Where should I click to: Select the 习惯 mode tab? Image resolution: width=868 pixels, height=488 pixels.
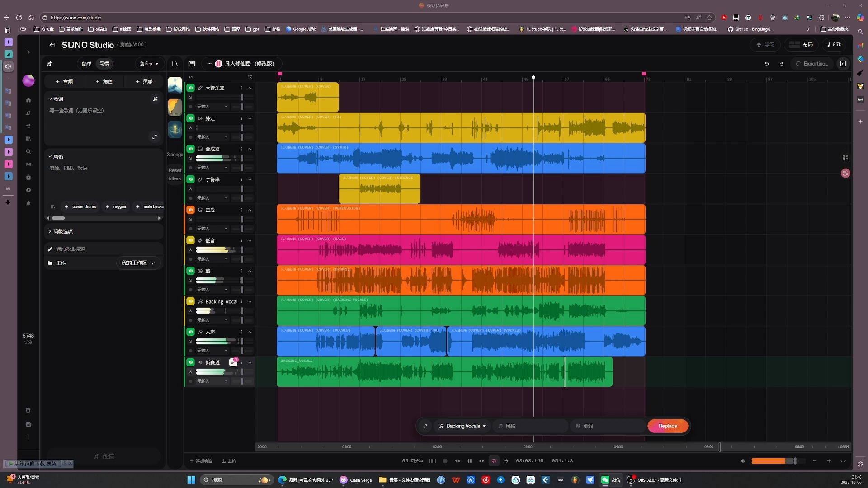tap(104, 64)
